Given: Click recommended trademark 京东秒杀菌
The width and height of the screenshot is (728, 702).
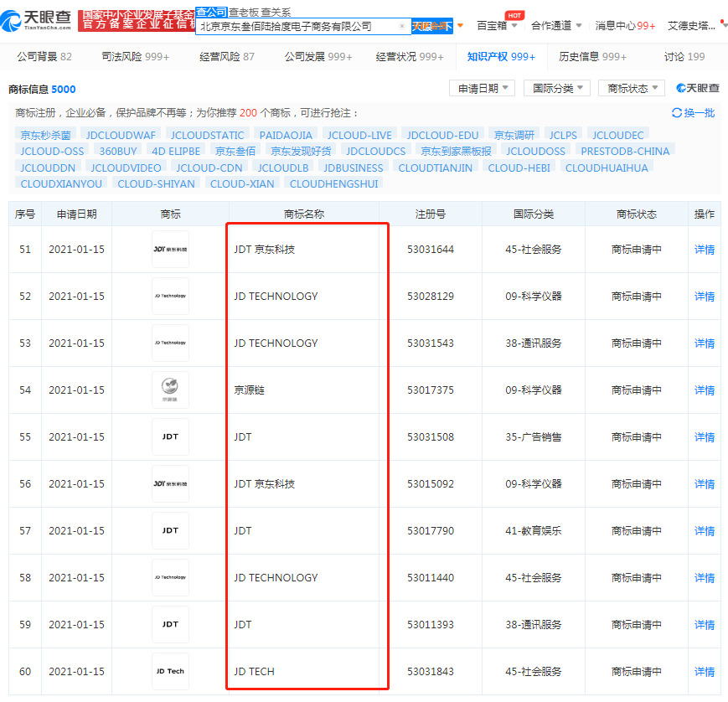Looking at the screenshot, I should [45, 135].
